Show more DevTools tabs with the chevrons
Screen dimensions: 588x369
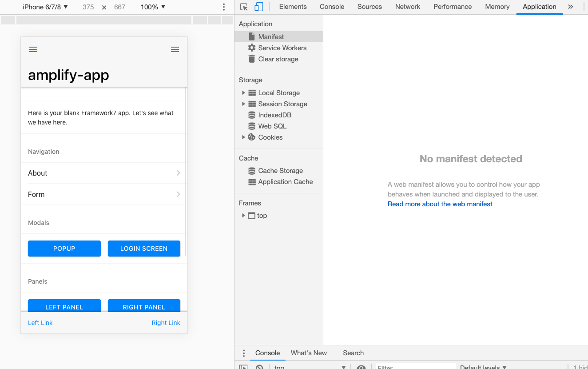[571, 7]
